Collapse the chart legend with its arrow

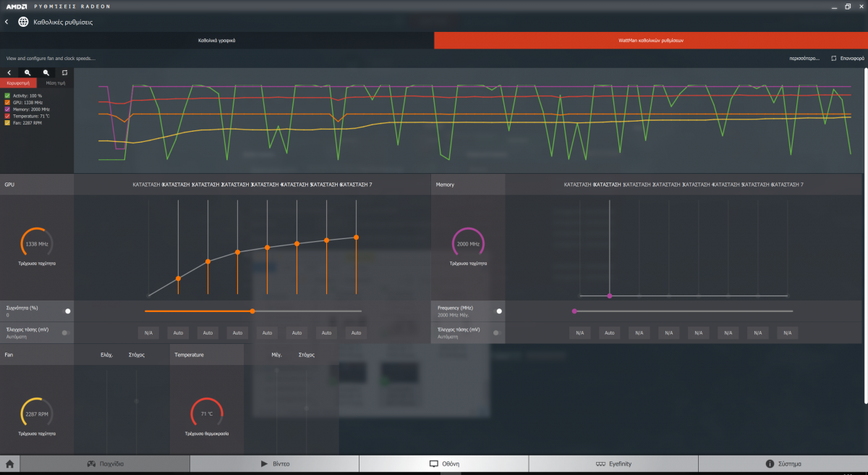pos(9,72)
